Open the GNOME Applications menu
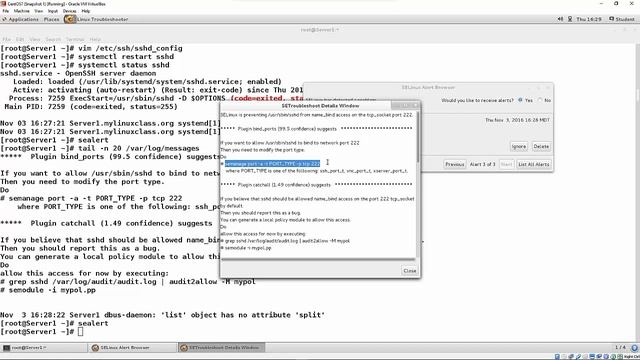The height and width of the screenshot is (360, 640). pyautogui.click(x=20, y=19)
